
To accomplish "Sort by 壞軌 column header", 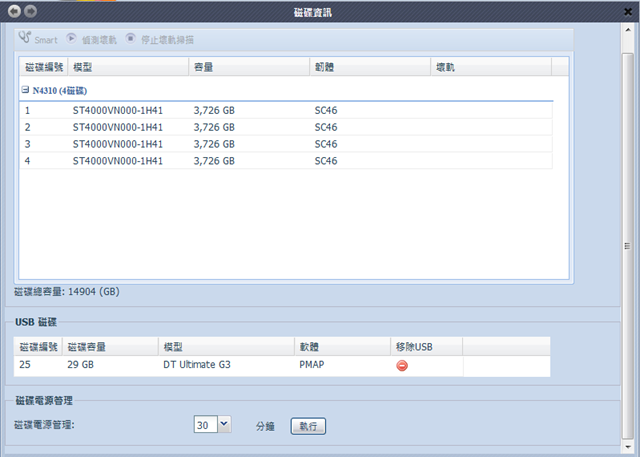I will click(x=491, y=67).
